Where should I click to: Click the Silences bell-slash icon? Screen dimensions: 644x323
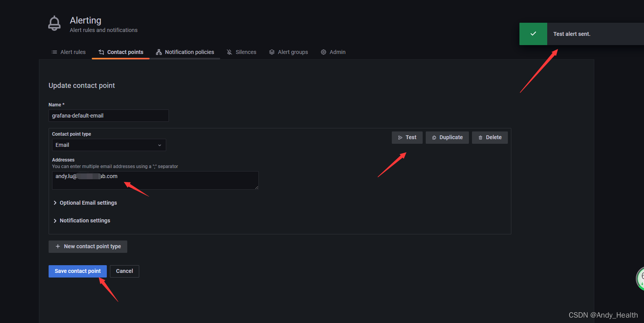pos(229,52)
